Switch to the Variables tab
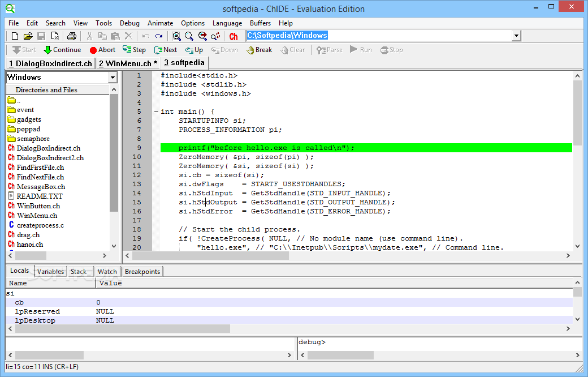Screen dimensions: 588x377 point(51,272)
